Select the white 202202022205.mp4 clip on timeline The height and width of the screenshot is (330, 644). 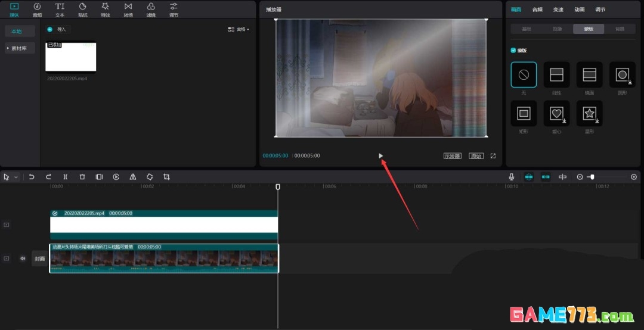tap(164, 225)
